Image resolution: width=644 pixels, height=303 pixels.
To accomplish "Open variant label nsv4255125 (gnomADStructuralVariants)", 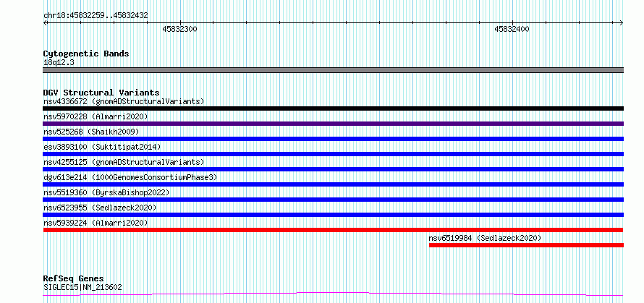I will 124,162.
